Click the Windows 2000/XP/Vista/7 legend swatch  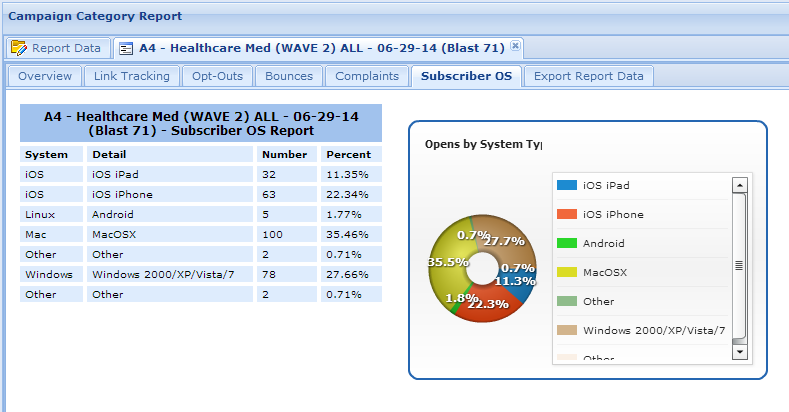coord(567,330)
